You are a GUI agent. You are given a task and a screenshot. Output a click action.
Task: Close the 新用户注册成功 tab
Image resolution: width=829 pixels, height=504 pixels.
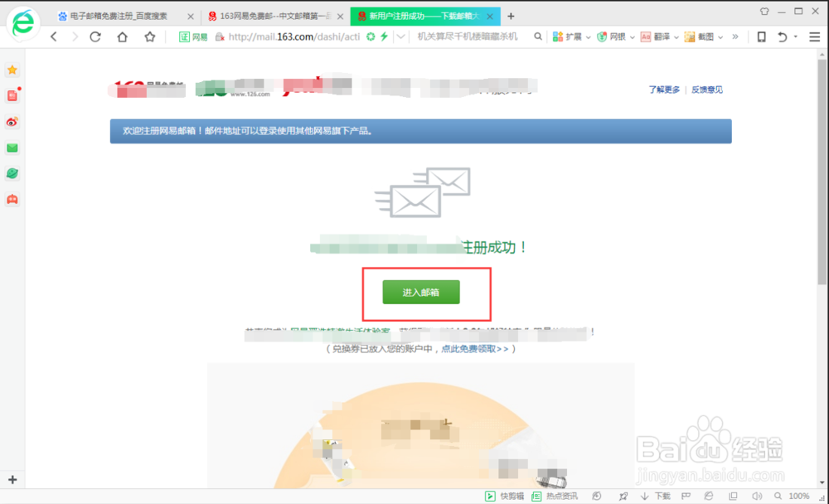click(490, 17)
